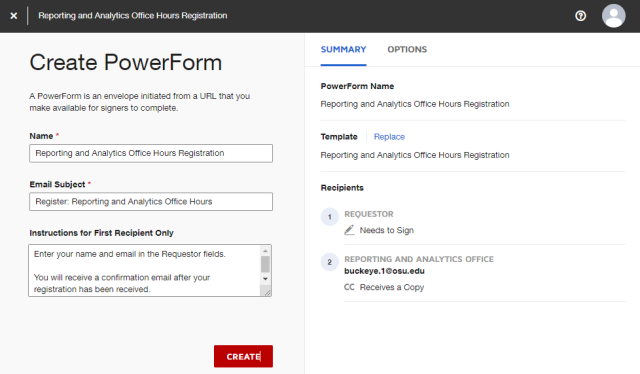Focus the Email Subject input field
The height and width of the screenshot is (374, 640).
pyautogui.click(x=151, y=202)
